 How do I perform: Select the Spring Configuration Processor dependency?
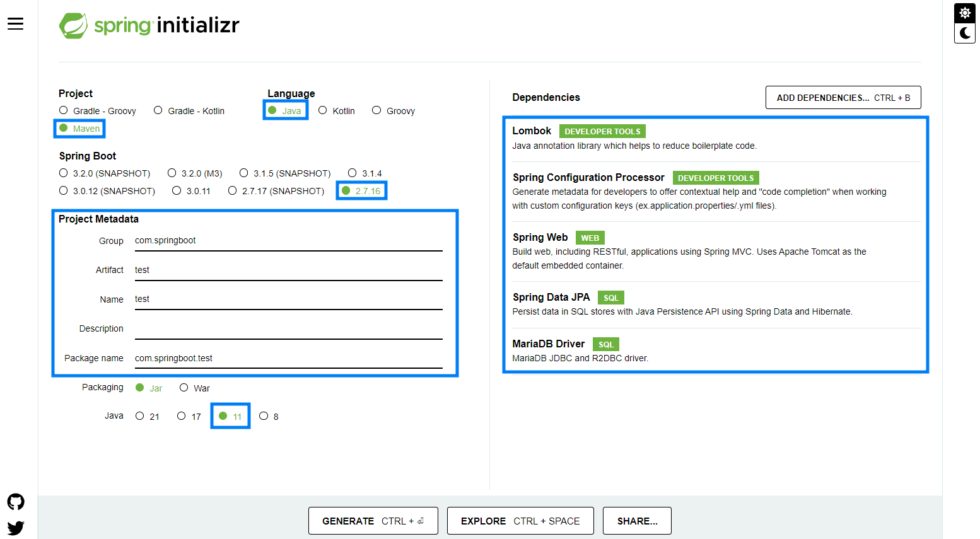716,192
